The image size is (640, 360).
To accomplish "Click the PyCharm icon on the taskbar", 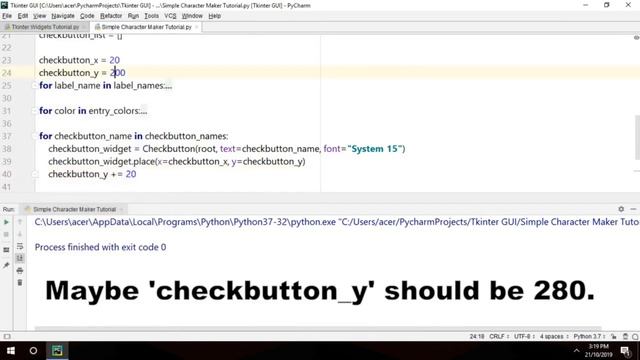I will coord(57,351).
